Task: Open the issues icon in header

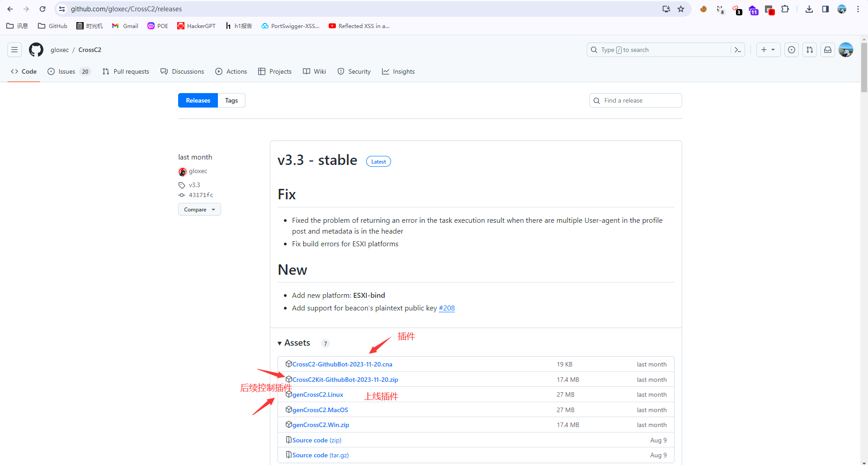Action: tap(792, 50)
